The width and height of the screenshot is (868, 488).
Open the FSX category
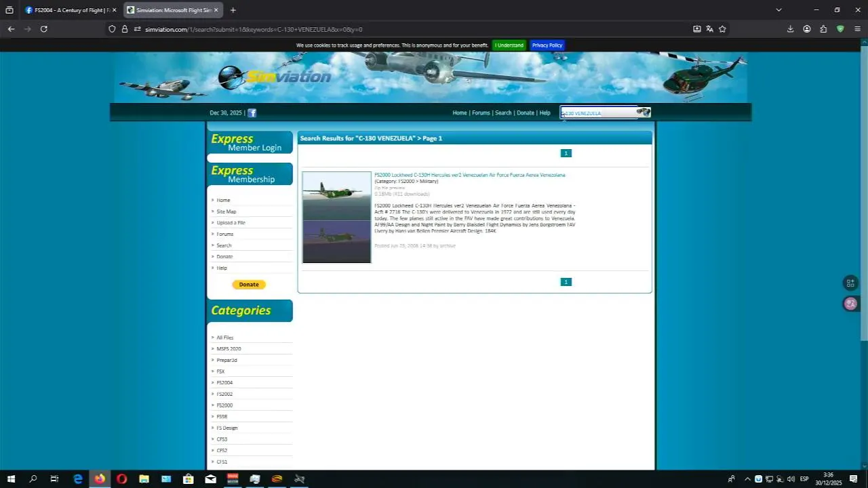coord(220,371)
